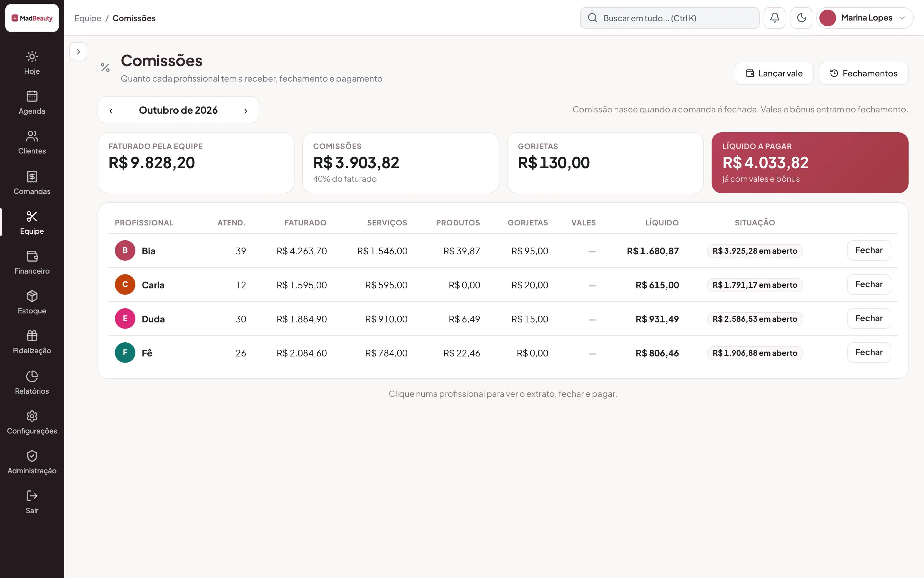Open the notifications bell

[x=774, y=18]
